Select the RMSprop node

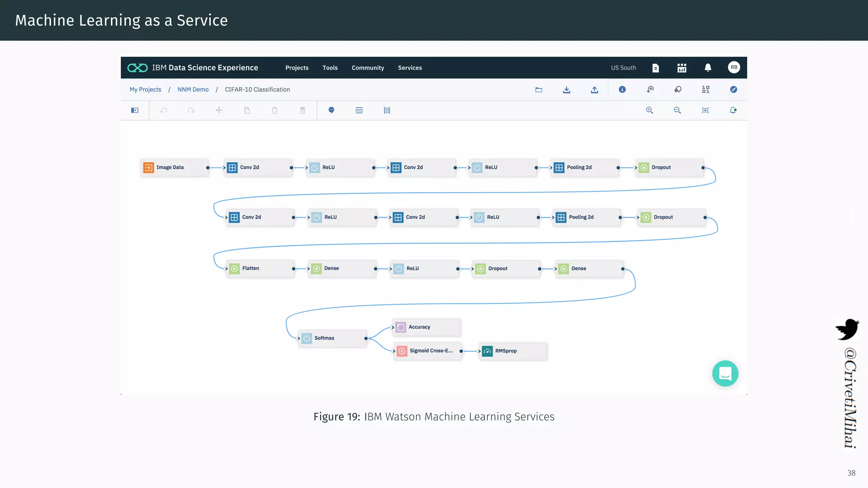pos(513,351)
